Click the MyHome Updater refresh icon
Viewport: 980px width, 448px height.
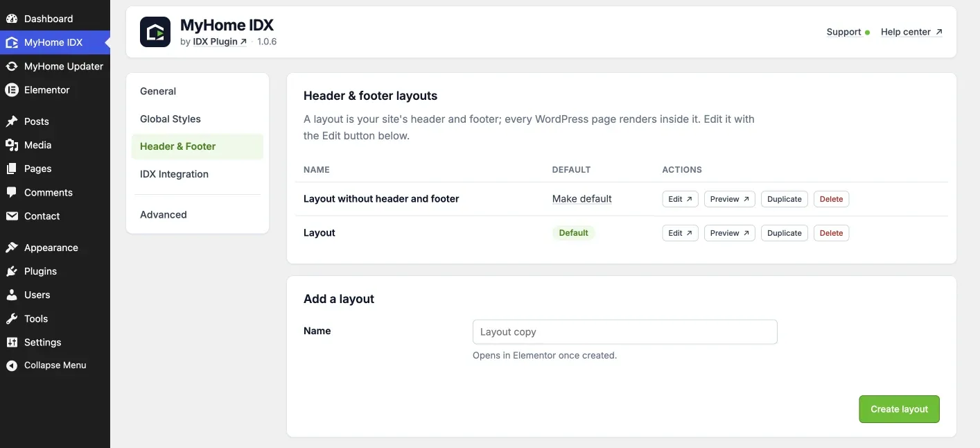pos(12,67)
